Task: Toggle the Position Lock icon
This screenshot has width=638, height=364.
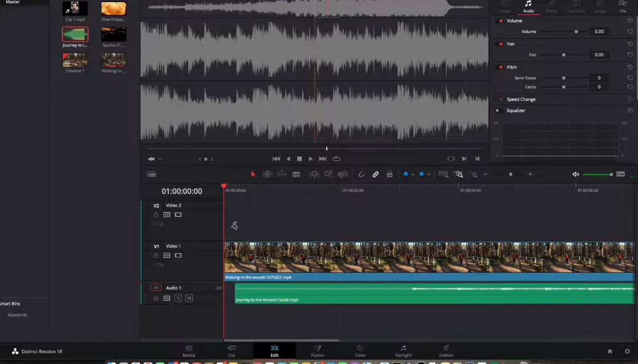Action: pyautogui.click(x=390, y=174)
